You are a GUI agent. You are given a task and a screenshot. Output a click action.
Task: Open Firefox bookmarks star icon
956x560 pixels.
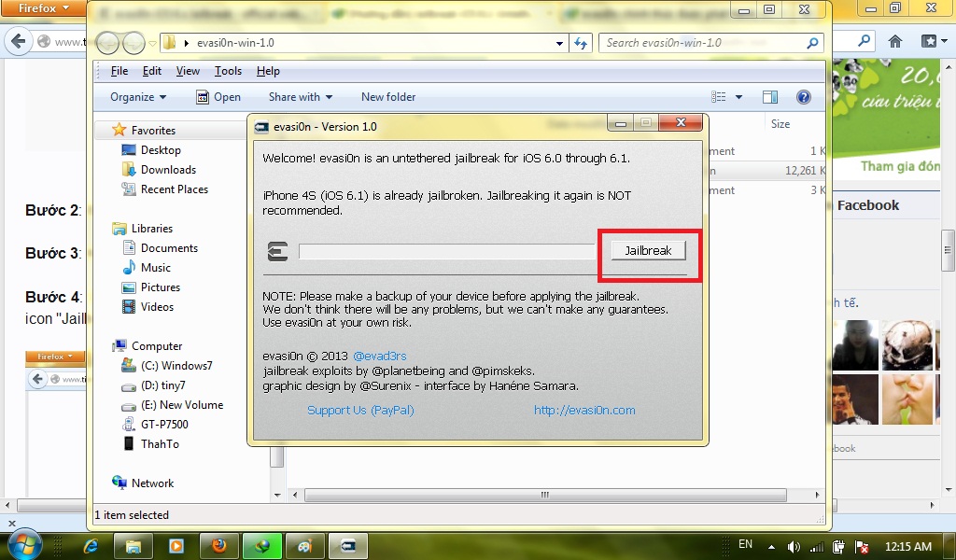929,41
